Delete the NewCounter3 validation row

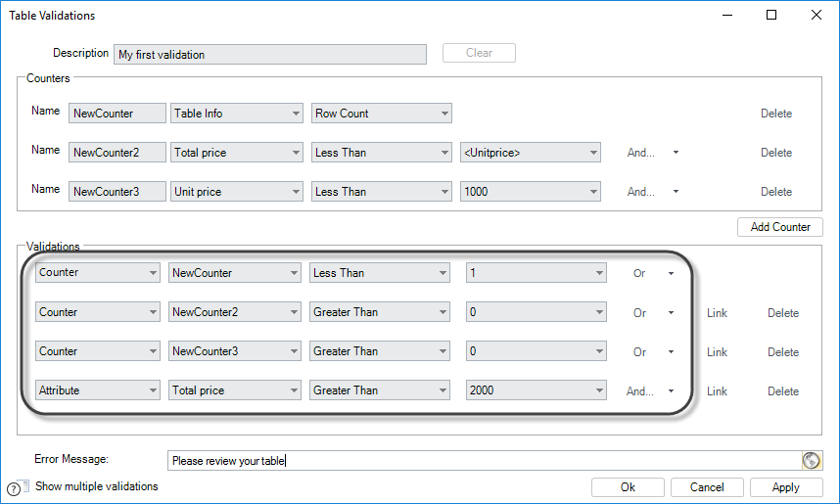[x=783, y=352]
